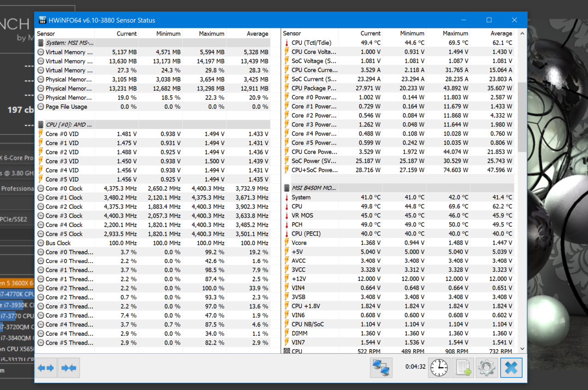Select the Vcore voltage row

coord(399,243)
